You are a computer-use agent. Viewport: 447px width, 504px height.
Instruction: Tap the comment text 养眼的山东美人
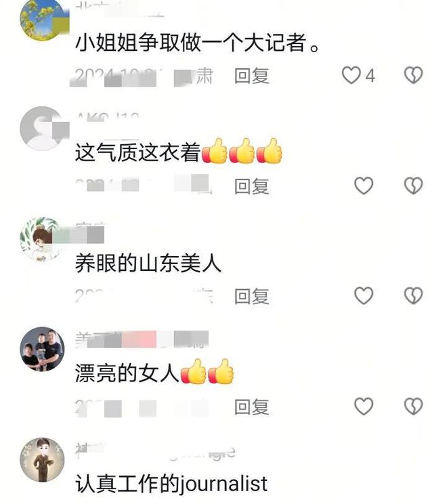tap(148, 263)
